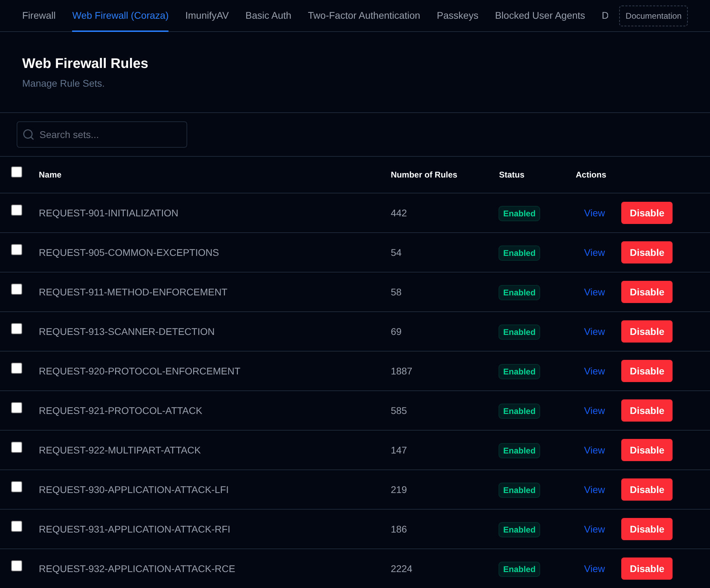
Task: Select REQUEST-931-APPLICATION-ATTACK-RFI checkbox
Action: [17, 526]
